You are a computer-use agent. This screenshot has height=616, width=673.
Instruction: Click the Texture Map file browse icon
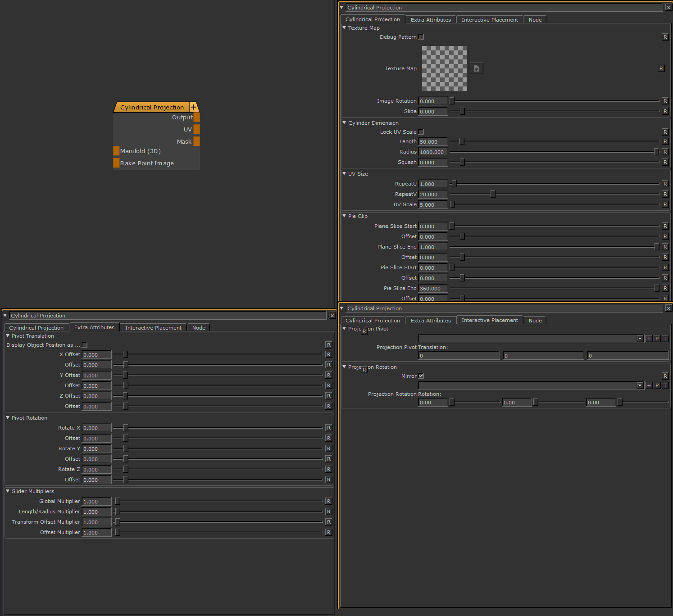[476, 68]
